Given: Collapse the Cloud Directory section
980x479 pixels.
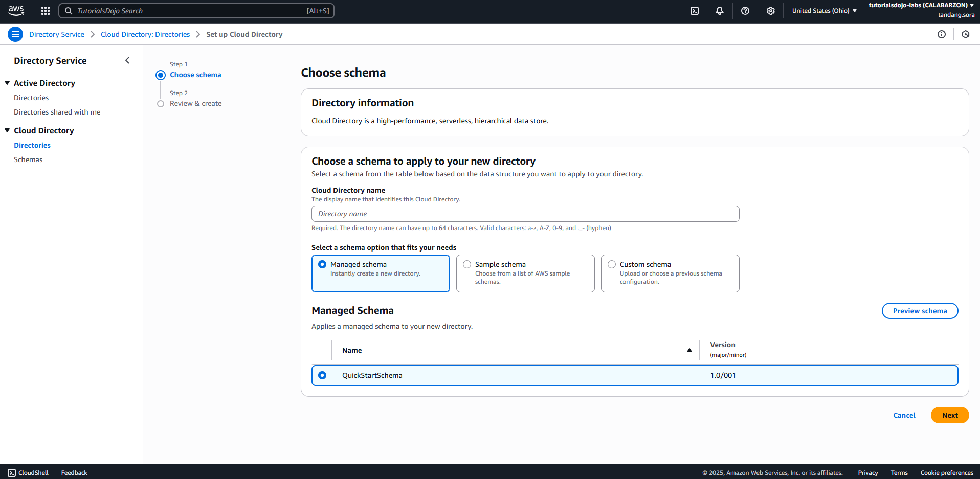Looking at the screenshot, I should tap(7, 130).
